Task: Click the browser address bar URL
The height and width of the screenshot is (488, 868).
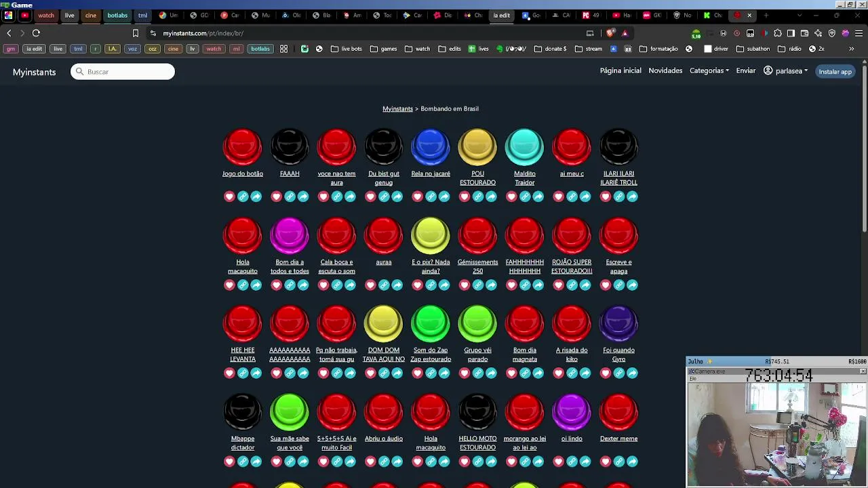Action: (203, 33)
